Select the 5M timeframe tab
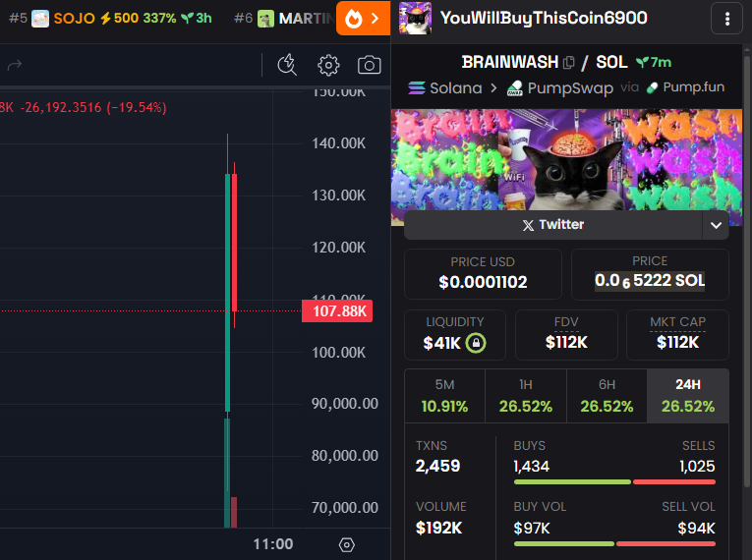Viewport: 752px width, 560px height. point(444,396)
